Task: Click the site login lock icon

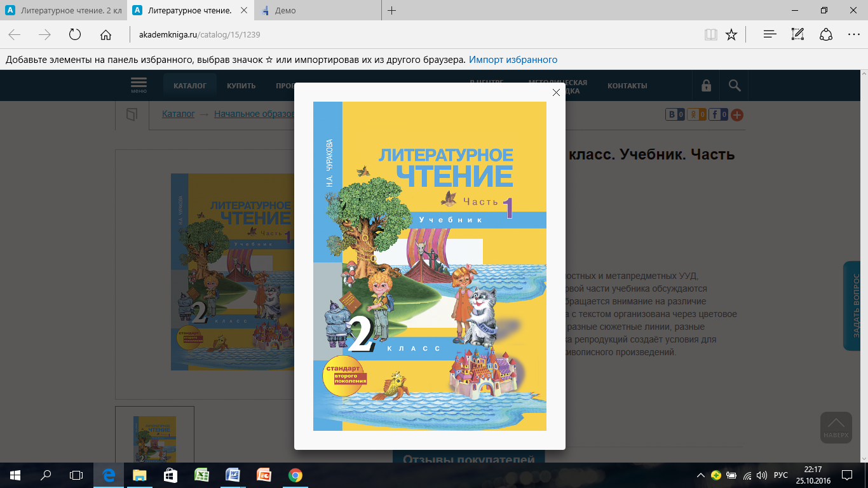Action: [x=705, y=85]
